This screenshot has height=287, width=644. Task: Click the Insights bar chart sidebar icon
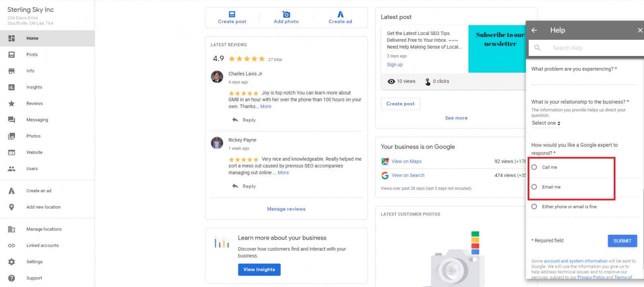point(12,87)
